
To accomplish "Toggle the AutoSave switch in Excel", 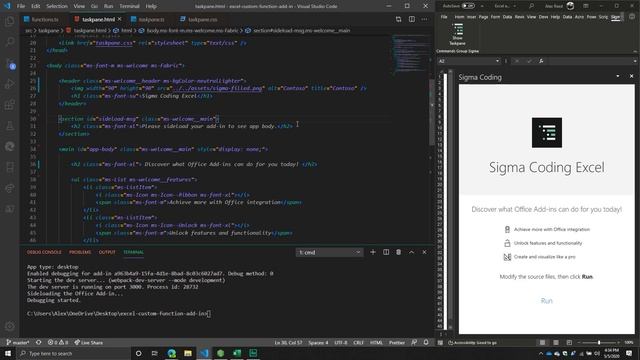I will coord(468,6).
